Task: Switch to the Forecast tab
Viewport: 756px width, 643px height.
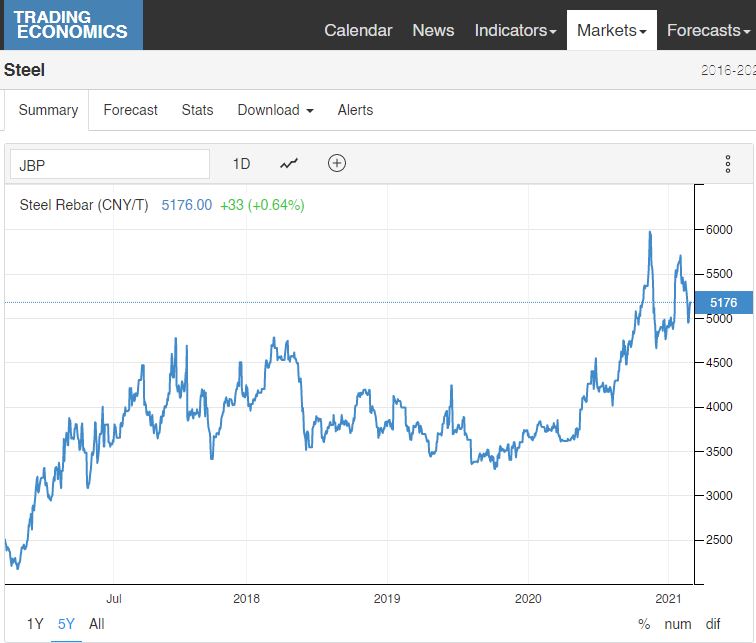Action: pyautogui.click(x=130, y=110)
